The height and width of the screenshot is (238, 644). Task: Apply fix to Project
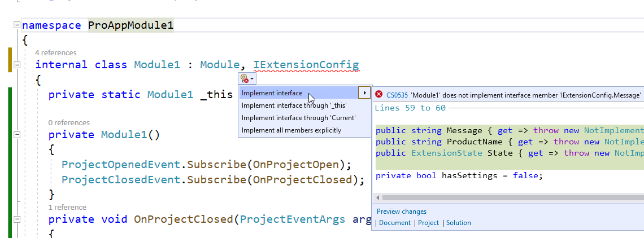428,223
